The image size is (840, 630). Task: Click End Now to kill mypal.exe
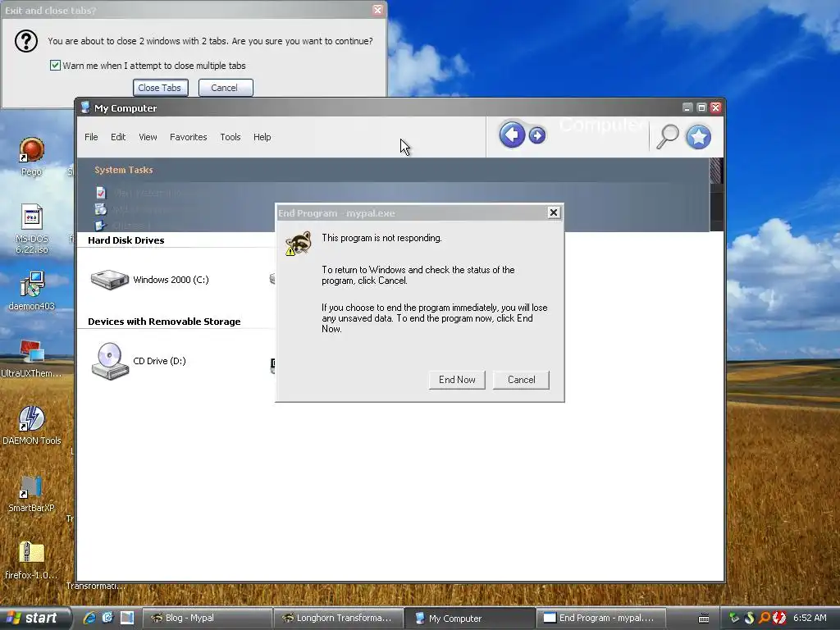coord(457,380)
